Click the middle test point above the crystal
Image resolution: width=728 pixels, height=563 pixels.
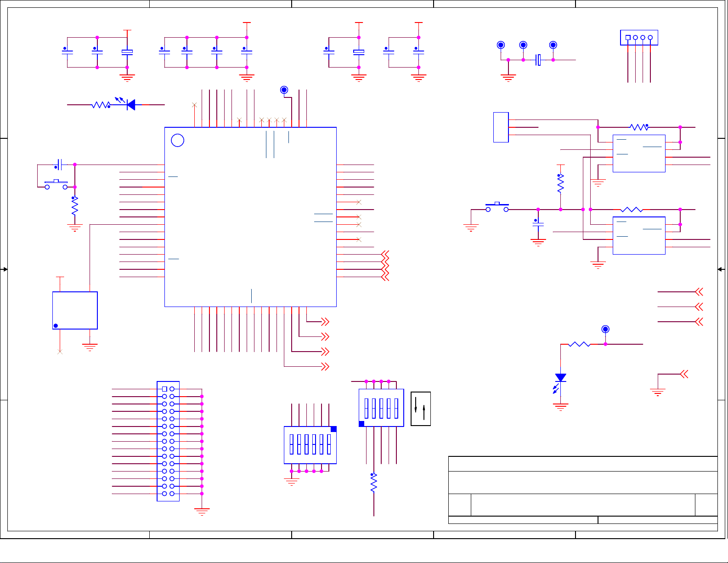coord(523,45)
